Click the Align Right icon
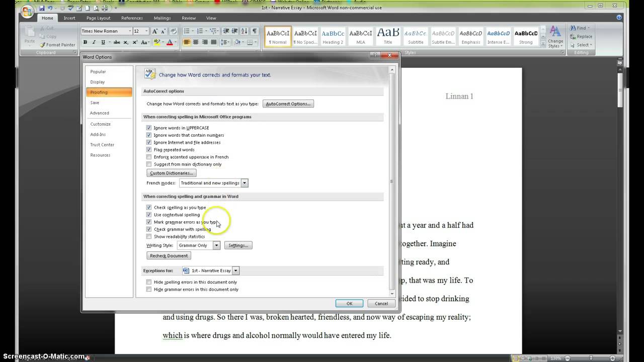This screenshot has width=644, height=362. tap(205, 42)
